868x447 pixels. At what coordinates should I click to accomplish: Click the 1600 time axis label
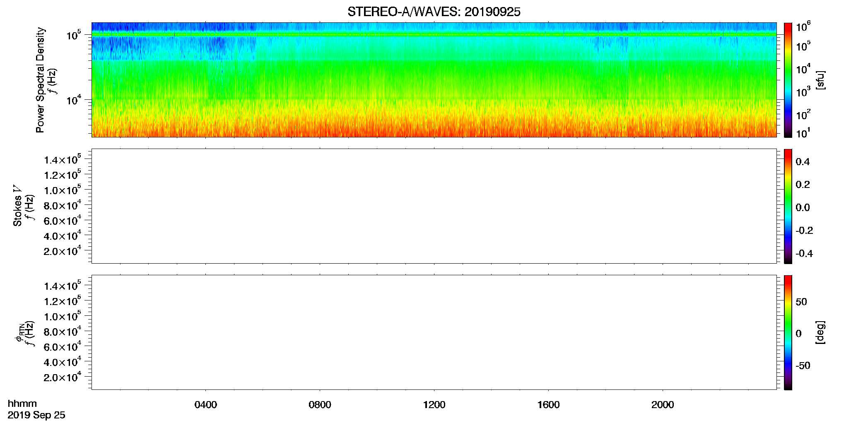(548, 405)
